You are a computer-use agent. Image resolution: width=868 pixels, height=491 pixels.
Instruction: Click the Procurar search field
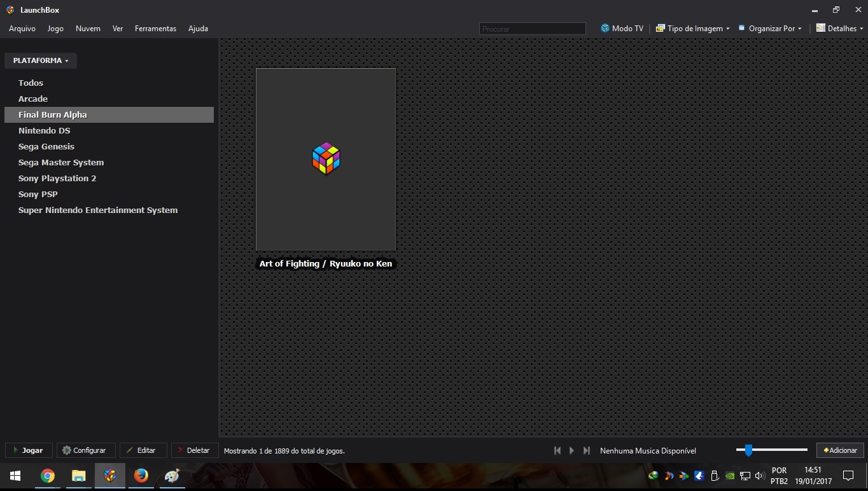[532, 29]
